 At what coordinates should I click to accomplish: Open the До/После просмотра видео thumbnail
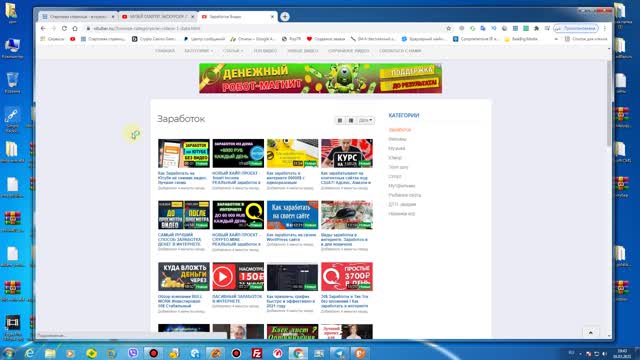click(184, 215)
